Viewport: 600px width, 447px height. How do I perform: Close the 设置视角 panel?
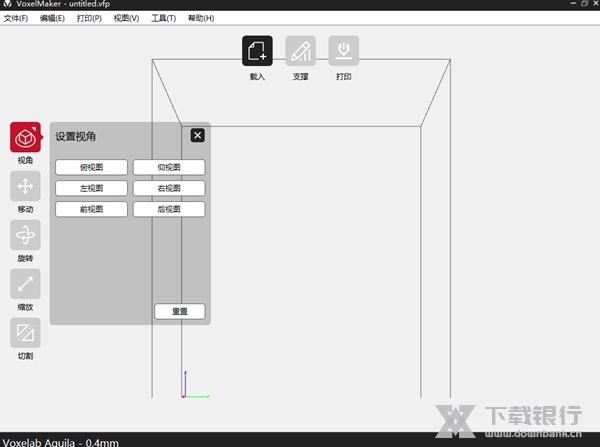click(x=197, y=135)
